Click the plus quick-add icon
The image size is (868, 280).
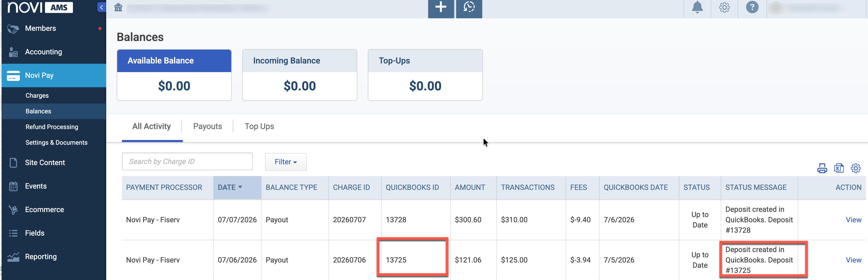pyautogui.click(x=441, y=7)
